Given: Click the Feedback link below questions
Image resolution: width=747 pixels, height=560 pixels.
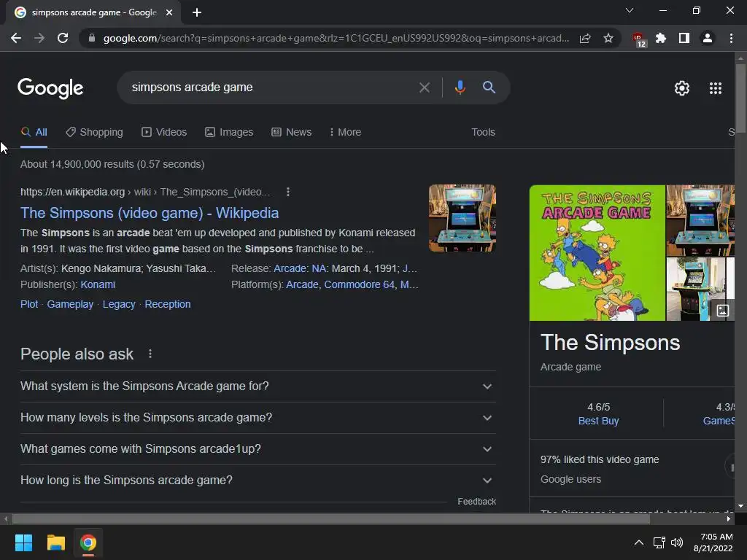Looking at the screenshot, I should pos(476,502).
